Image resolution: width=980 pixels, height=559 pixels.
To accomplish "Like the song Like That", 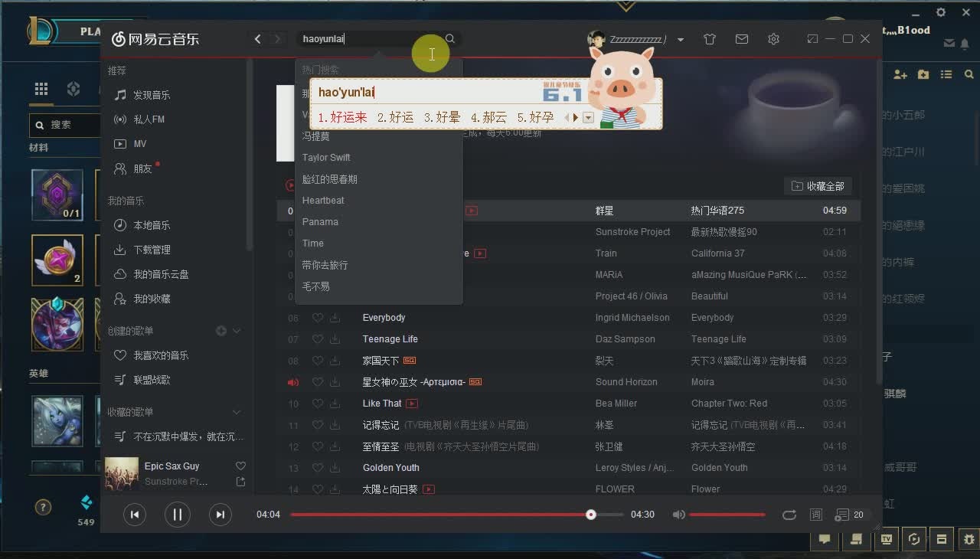I will point(318,404).
